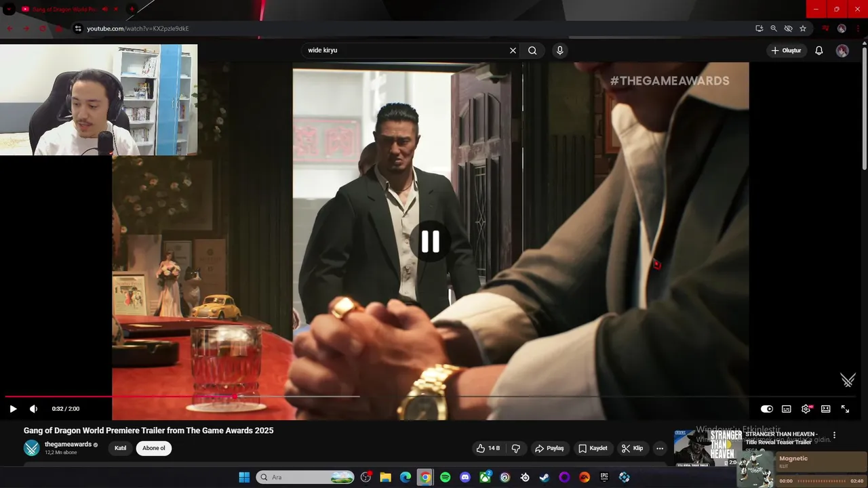The width and height of the screenshot is (868, 488).
Task: Subscribe with Abone ol button
Action: (154, 448)
